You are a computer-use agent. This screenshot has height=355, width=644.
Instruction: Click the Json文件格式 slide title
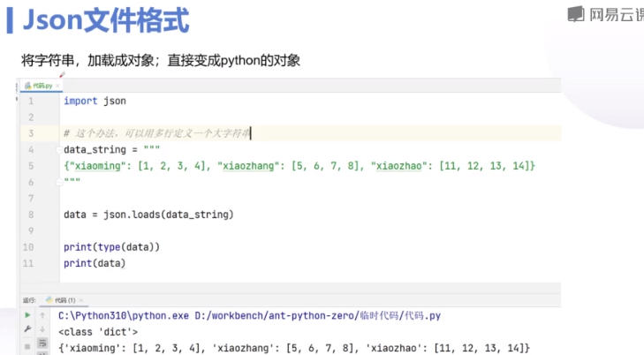pyautogui.click(x=106, y=20)
